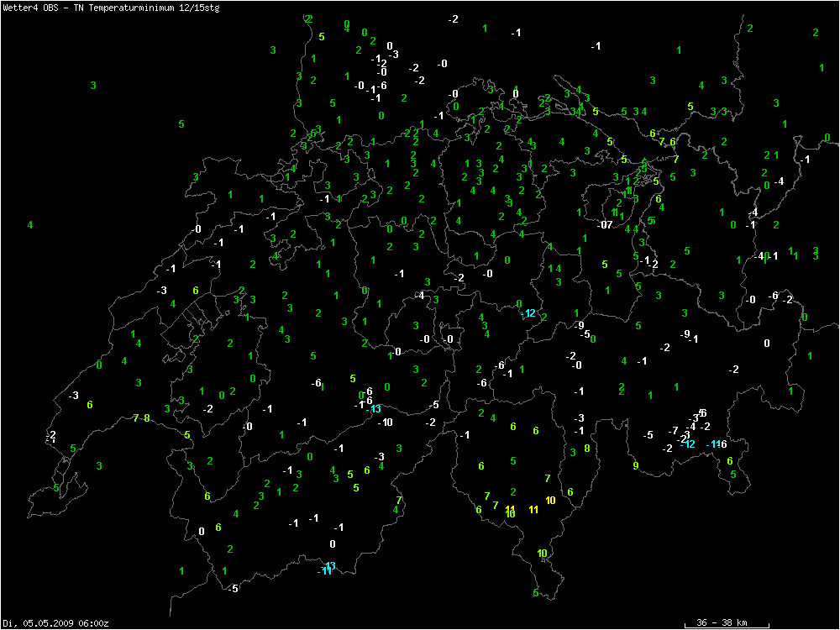This screenshot has width=840, height=630.
Task: Select the isolated green 3 in upper-left area
Action: click(x=93, y=85)
